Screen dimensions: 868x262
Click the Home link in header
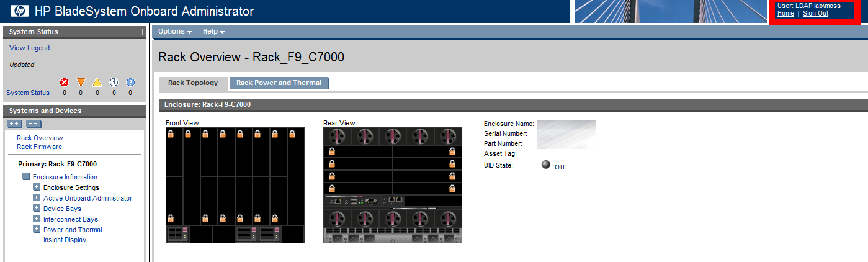[x=785, y=13]
